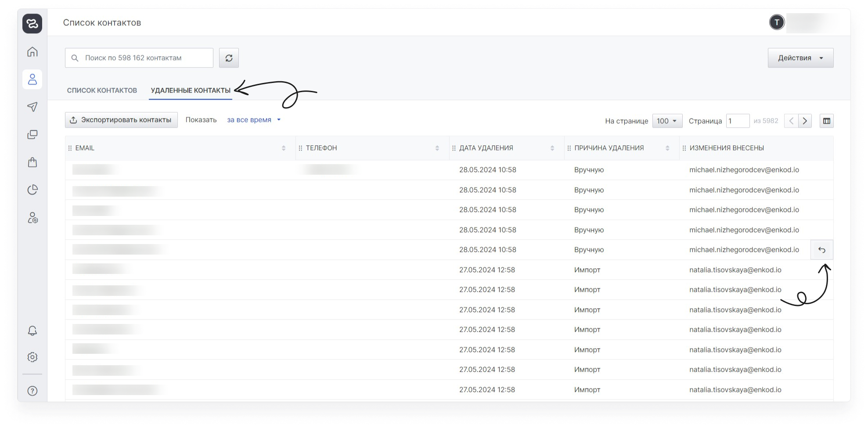This screenshot has height=428, width=868.
Task: Open settings gear icon in sidebar
Action: (32, 357)
